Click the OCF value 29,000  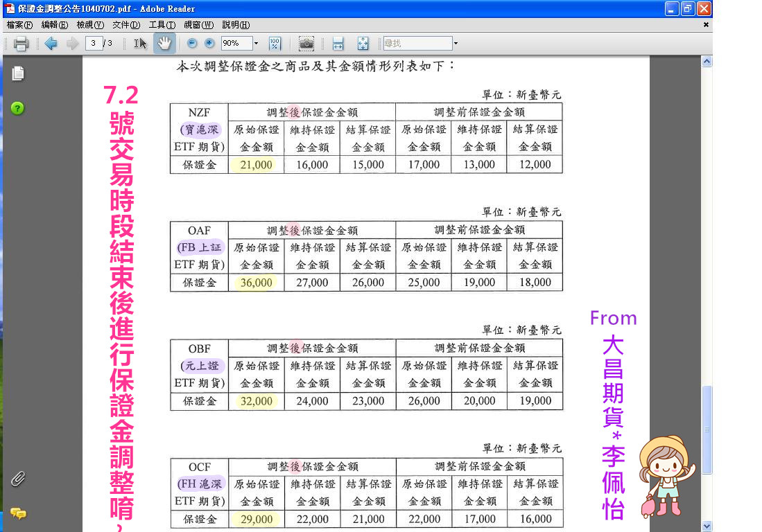256,520
